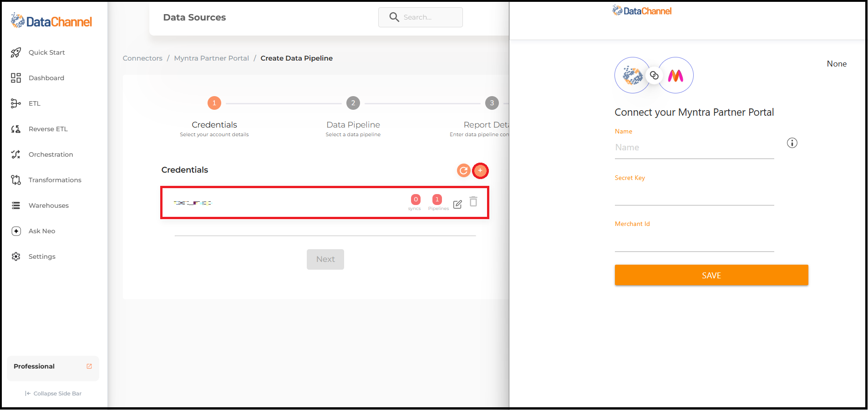Screen dimensions: 868x410
Task: Select step 3 Report Details
Action: tap(492, 103)
